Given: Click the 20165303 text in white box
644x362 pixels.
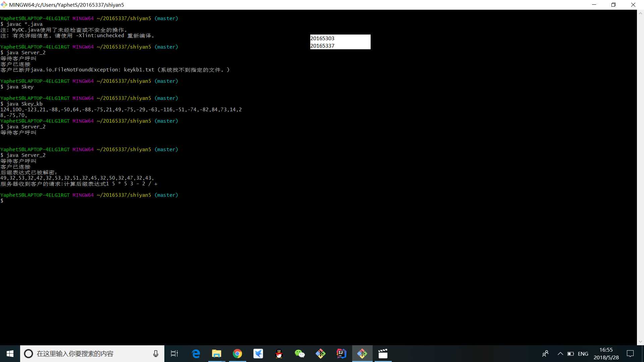Looking at the screenshot, I should 322,38.
